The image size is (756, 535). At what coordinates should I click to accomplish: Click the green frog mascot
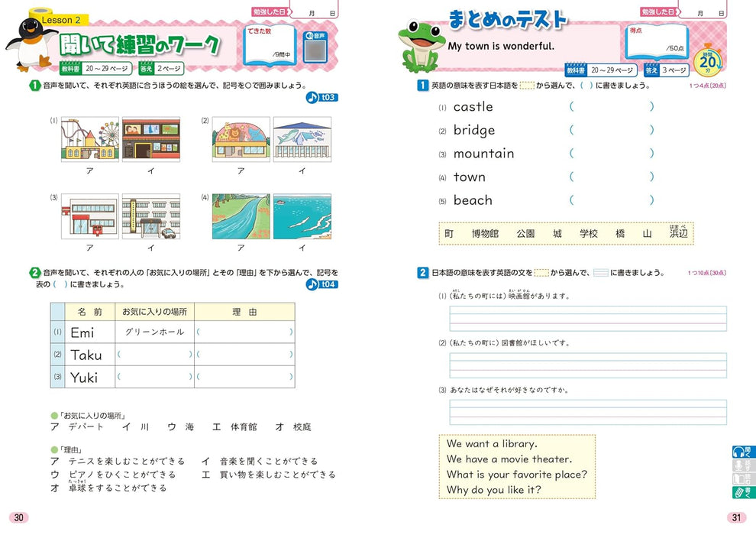coord(421,47)
